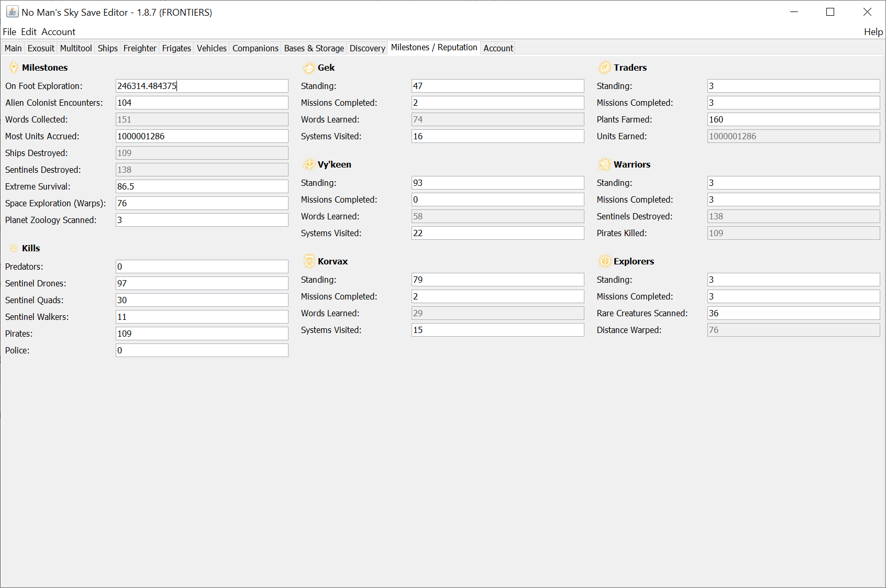Screen dimensions: 886x588
Task: Switch to the Bases & Storage tab
Action: 314,48
